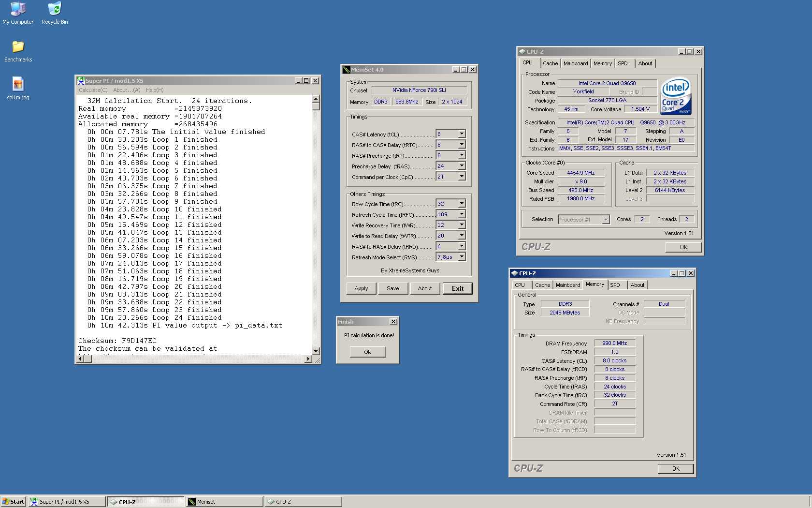This screenshot has height=508, width=812.
Task: Open Help(H) menu in Super PI
Action: click(x=155, y=90)
